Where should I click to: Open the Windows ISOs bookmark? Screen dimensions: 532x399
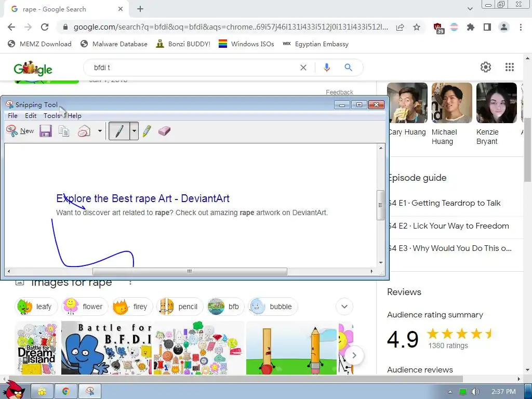[246, 44]
